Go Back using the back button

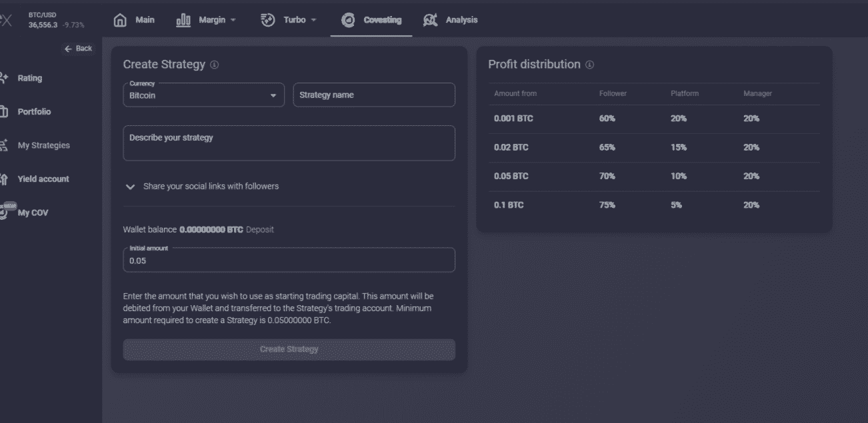(x=78, y=49)
